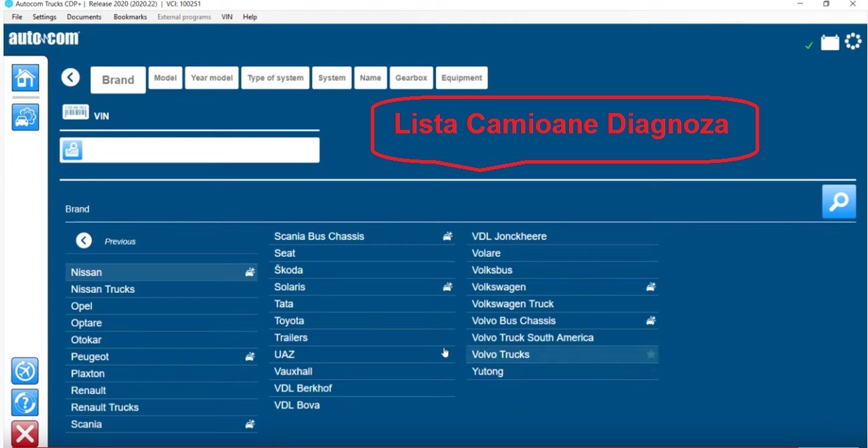Click the VIN barcode icon
Image resolution: width=868 pixels, height=448 pixels.
pos(76,113)
